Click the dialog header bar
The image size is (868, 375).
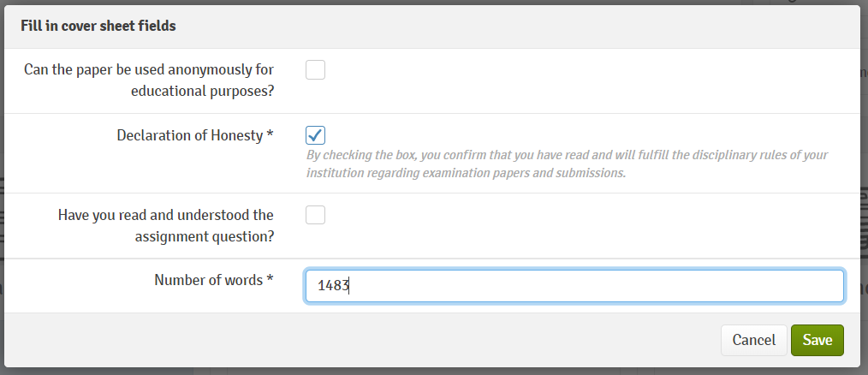(514, 26)
